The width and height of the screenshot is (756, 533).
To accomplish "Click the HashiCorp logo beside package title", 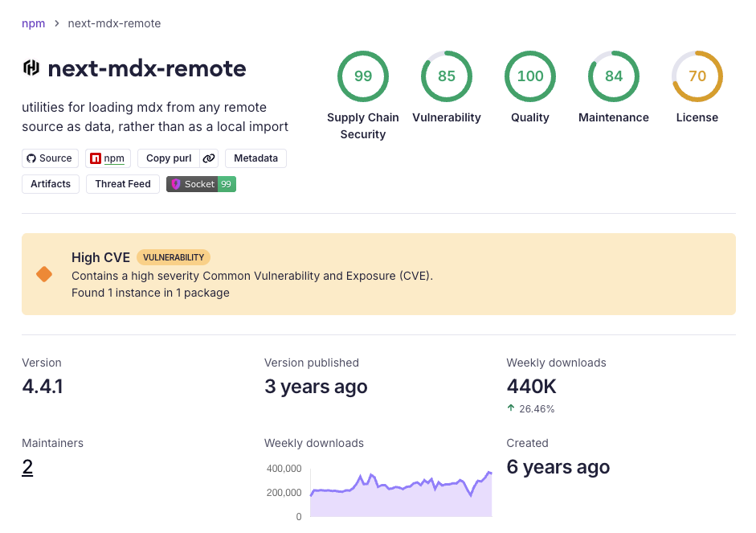I will click(31, 68).
